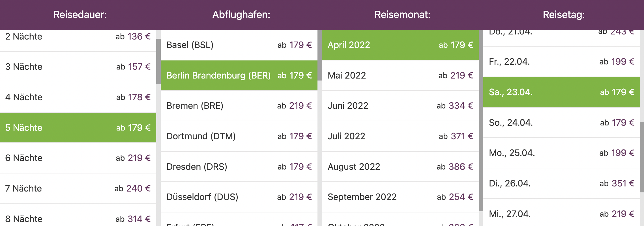The image size is (644, 226).
Task: Select September 2022 month
Action: point(400,197)
